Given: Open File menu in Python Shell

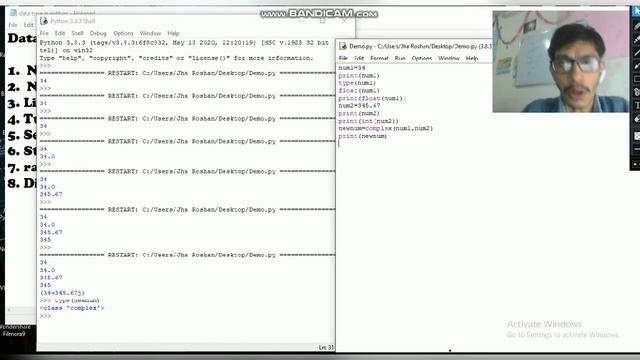Looking at the screenshot, I should point(44,33).
